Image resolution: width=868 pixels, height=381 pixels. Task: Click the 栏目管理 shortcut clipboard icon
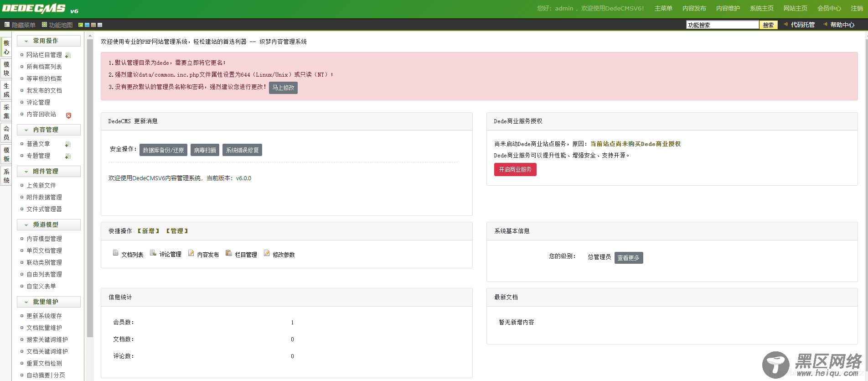click(229, 253)
